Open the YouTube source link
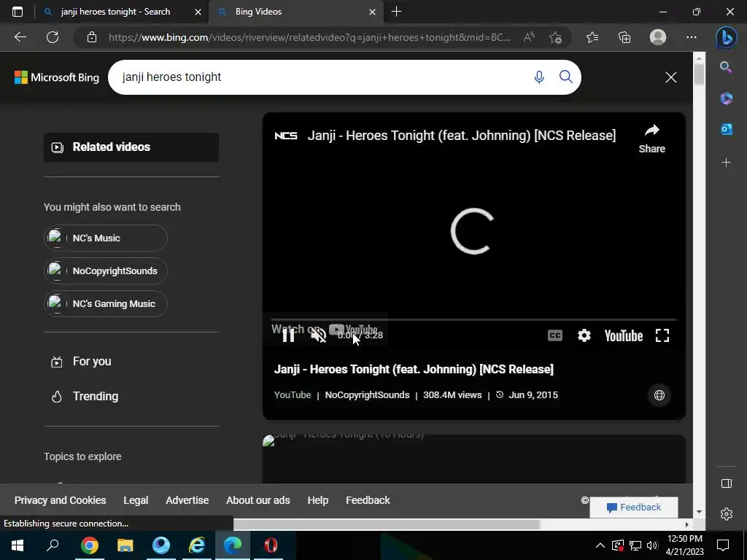The width and height of the screenshot is (747, 560). pos(293,394)
